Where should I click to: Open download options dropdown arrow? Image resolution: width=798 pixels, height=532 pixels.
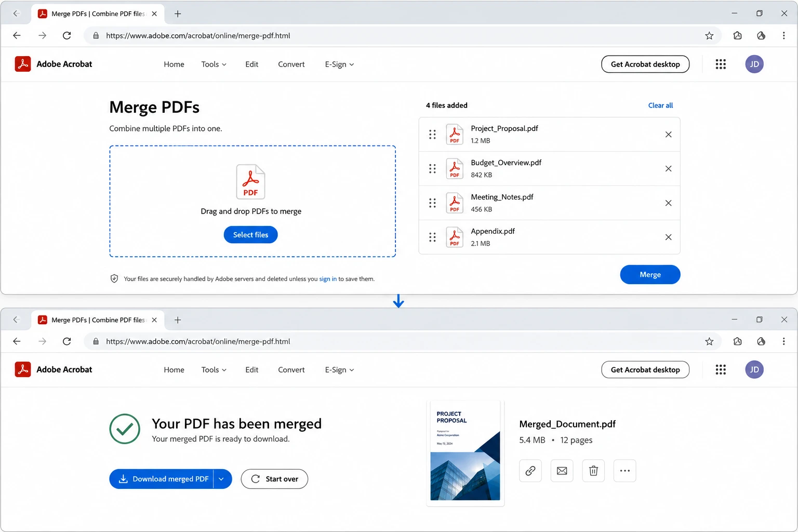222,479
